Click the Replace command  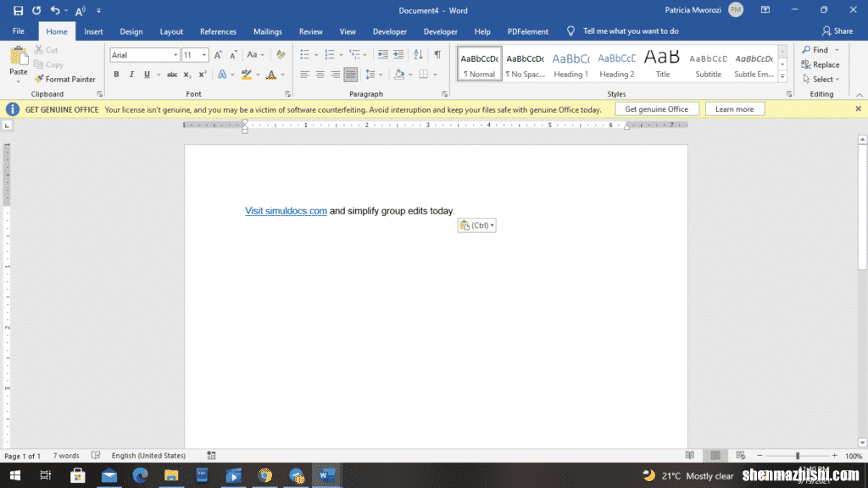[x=821, y=64]
